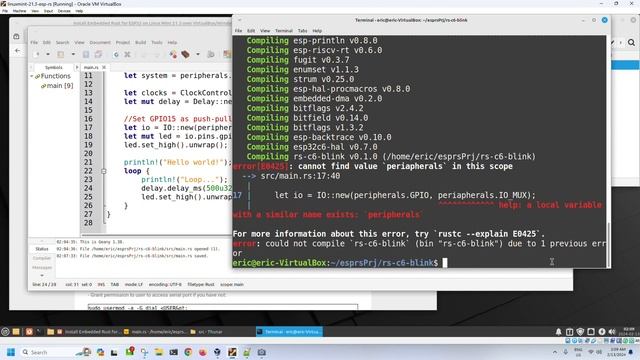
Task: Click the search magnifier icon at top right
Action: point(631,42)
